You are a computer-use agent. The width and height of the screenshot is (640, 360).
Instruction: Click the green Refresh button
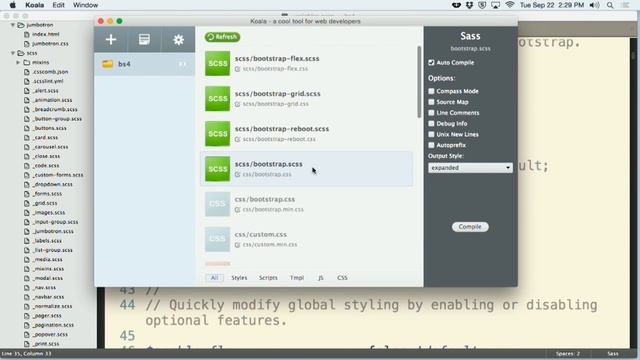click(x=222, y=37)
